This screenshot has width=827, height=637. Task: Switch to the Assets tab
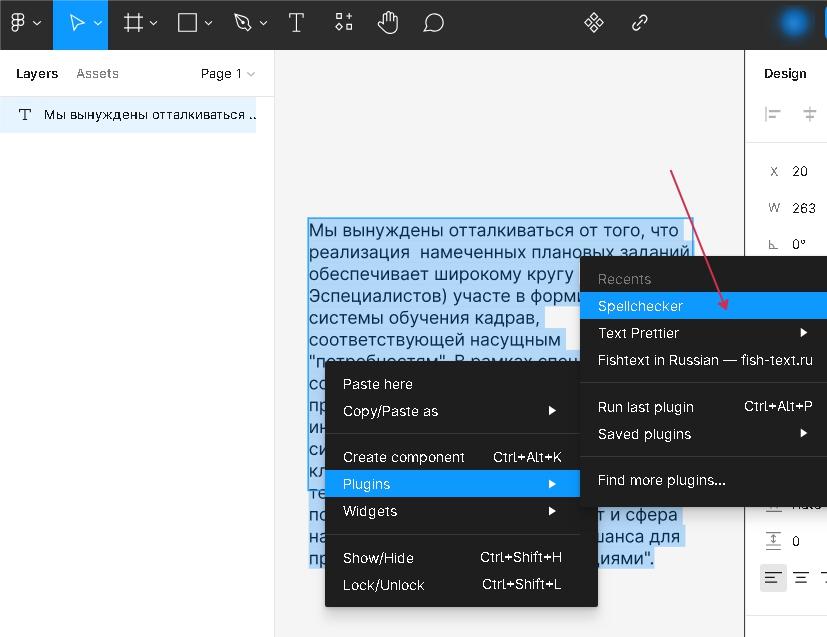97,74
